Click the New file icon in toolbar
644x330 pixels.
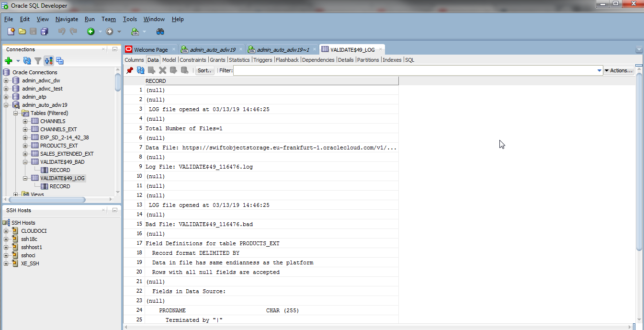click(11, 32)
